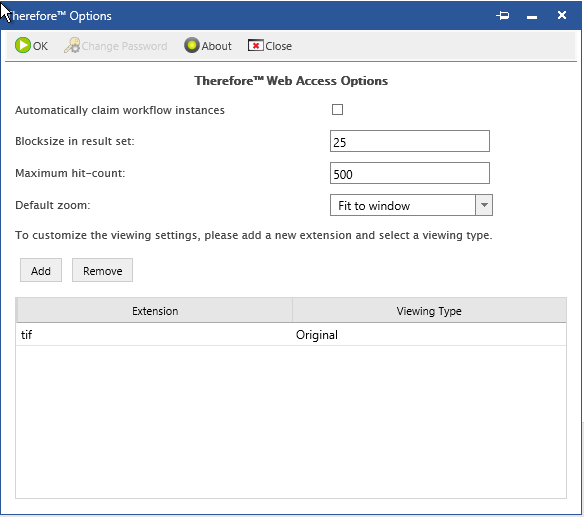The width and height of the screenshot is (584, 517).
Task: Click the About toolbar label
Action: 216,46
